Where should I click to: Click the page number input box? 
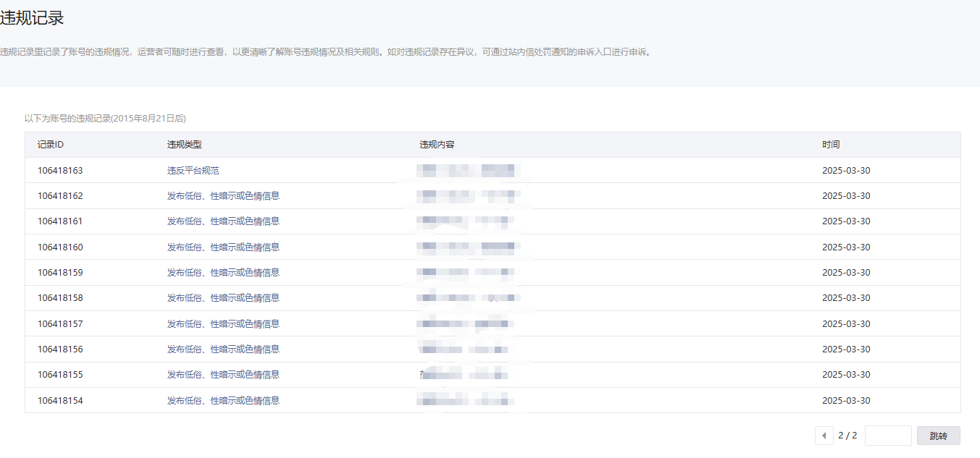[x=888, y=436]
